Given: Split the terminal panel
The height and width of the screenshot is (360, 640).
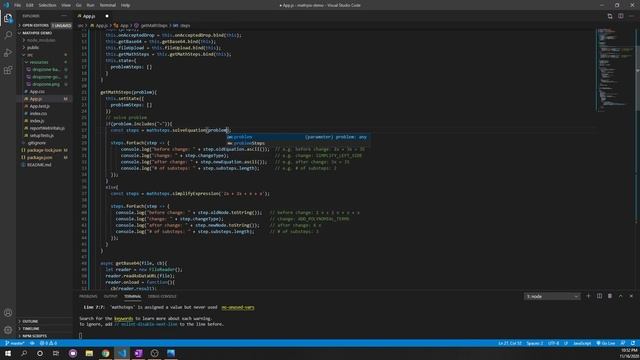Looking at the screenshot, I should coord(599,296).
